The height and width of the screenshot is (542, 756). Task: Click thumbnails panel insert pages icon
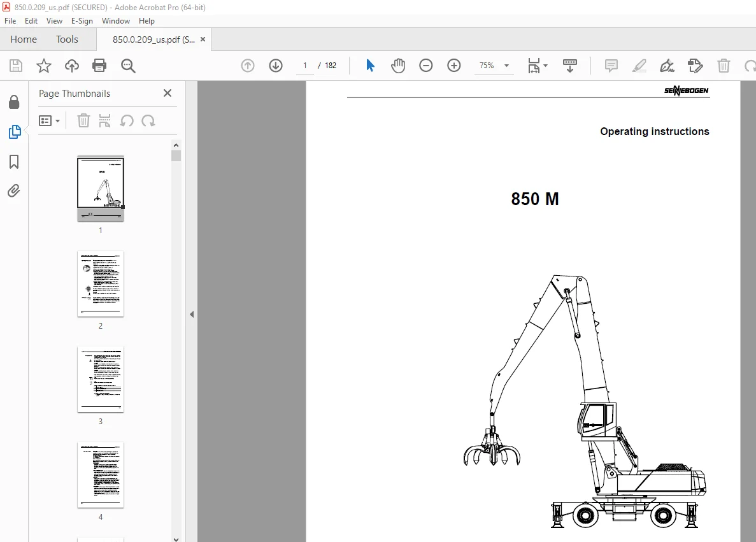click(104, 120)
